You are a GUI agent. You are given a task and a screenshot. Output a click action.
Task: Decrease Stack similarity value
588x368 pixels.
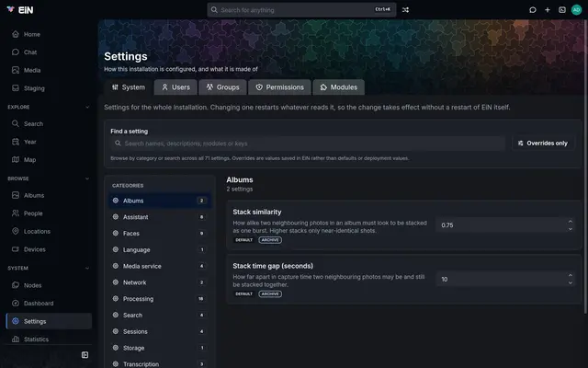click(x=571, y=229)
